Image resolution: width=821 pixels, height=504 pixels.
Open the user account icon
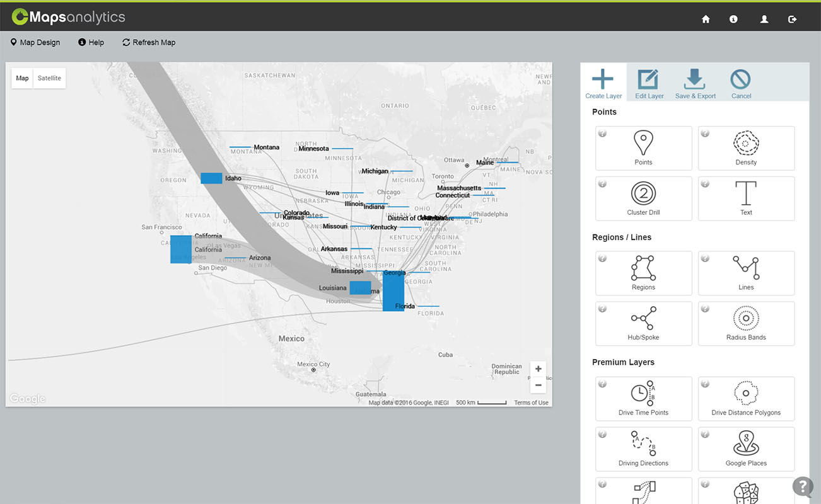pyautogui.click(x=764, y=20)
